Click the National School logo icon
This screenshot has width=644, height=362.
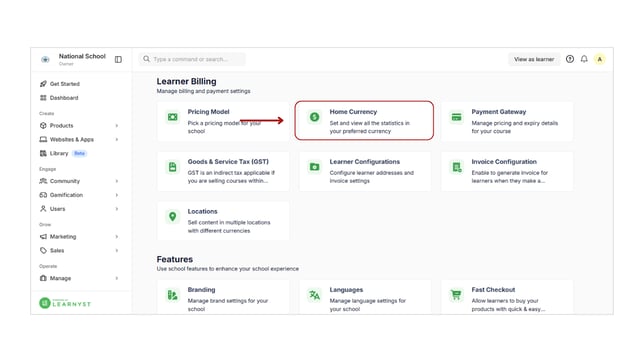[45, 60]
